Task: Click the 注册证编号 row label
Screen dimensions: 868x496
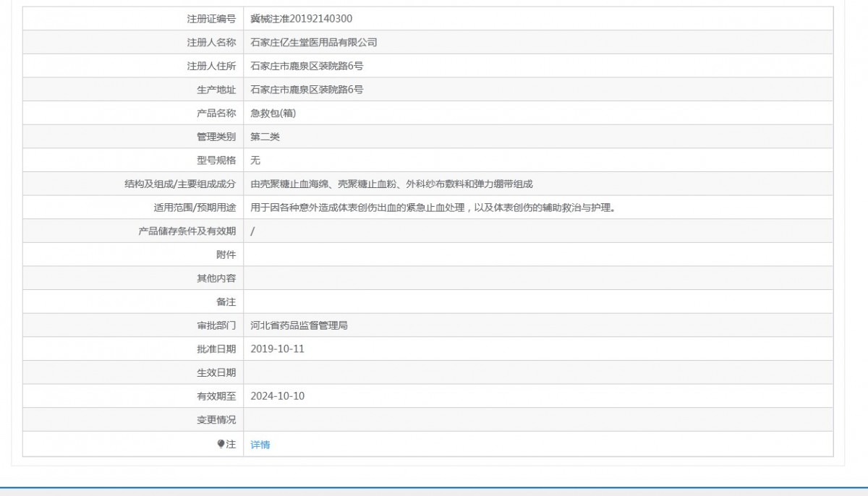Action: click(211, 19)
